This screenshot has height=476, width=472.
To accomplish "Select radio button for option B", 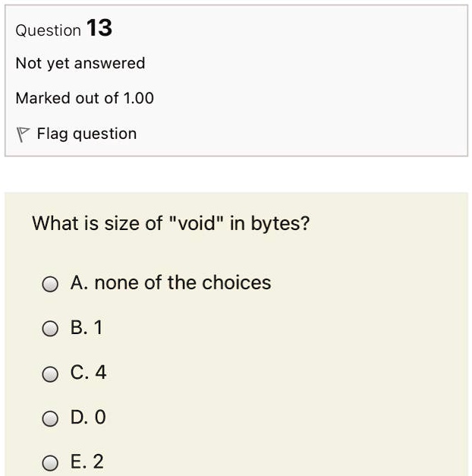I will pyautogui.click(x=50, y=329).
